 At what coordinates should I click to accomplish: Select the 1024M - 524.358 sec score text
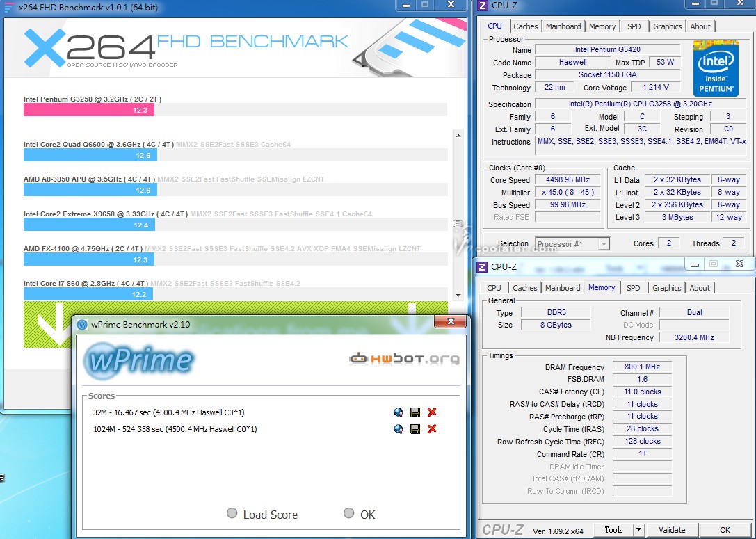pos(175,429)
